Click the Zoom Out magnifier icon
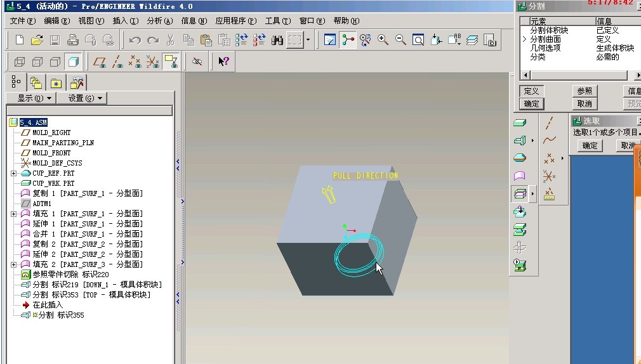 (x=400, y=39)
